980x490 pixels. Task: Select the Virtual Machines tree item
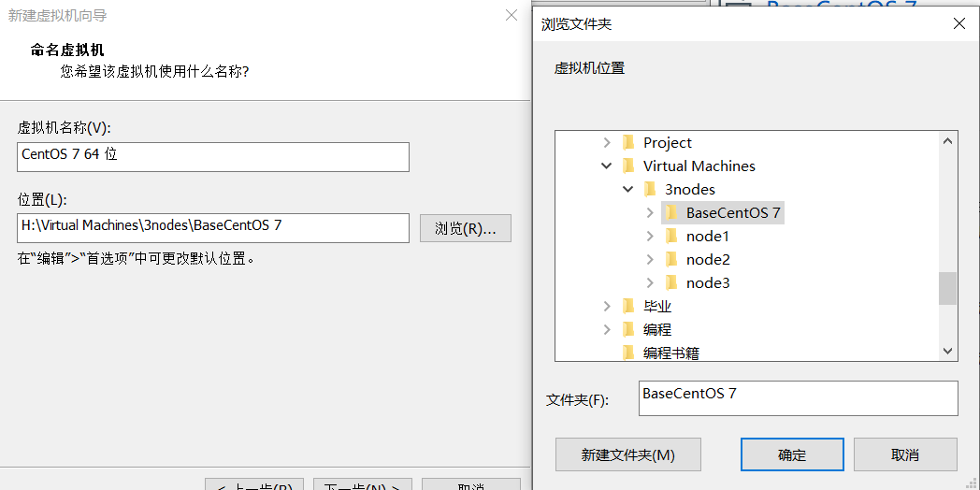click(x=699, y=166)
